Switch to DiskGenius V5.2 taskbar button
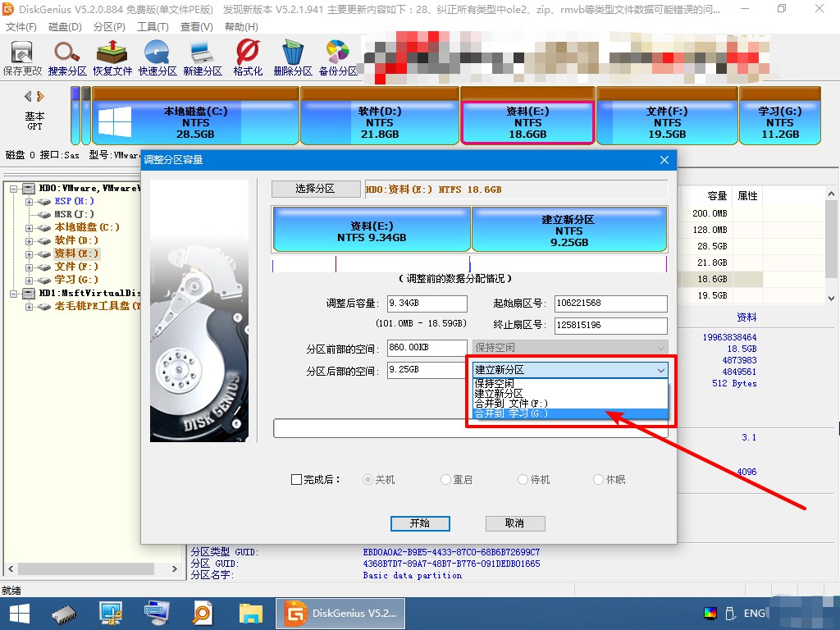This screenshot has width=840, height=630. click(340, 614)
